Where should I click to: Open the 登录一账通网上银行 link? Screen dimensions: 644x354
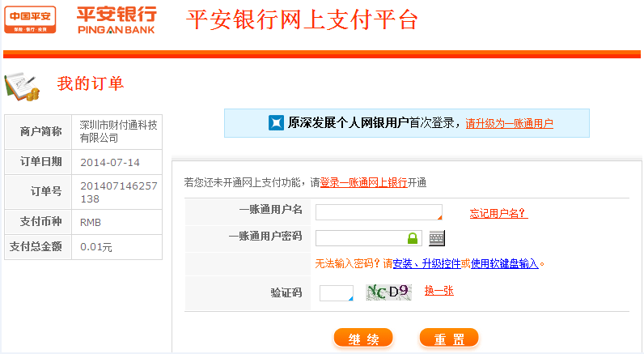(363, 182)
